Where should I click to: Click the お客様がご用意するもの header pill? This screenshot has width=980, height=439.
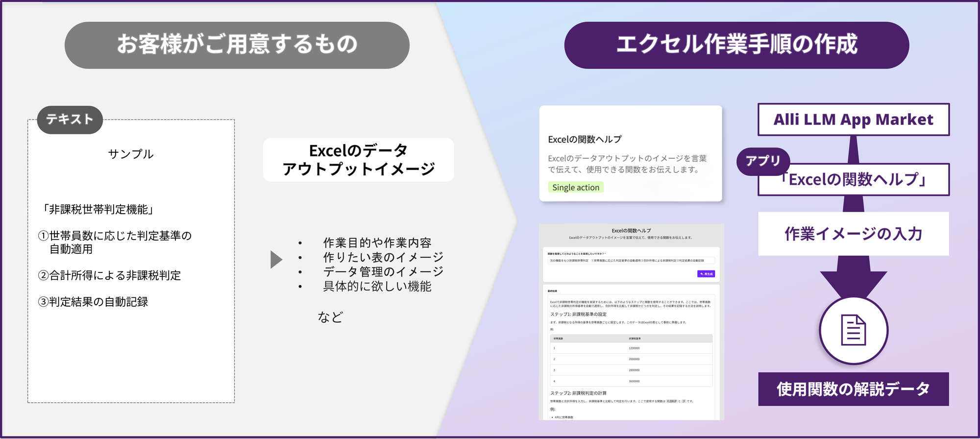237,45
